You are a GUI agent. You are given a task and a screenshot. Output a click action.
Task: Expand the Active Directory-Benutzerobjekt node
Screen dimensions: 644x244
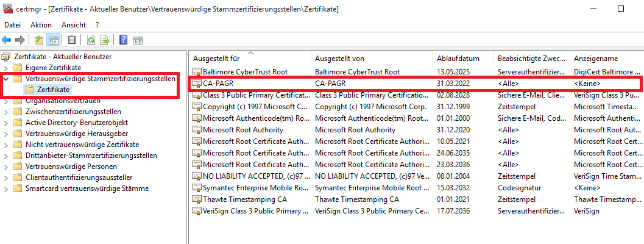5,123
